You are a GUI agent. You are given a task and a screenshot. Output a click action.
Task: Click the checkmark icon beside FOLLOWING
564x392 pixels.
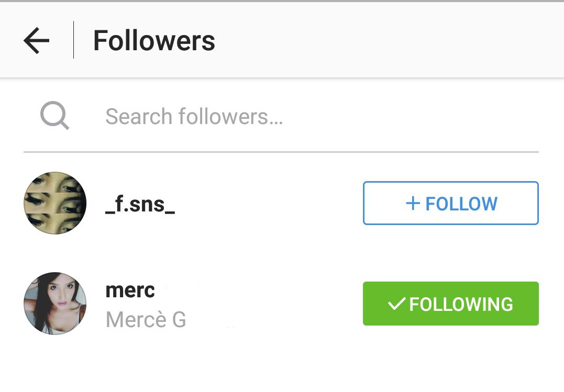397,304
